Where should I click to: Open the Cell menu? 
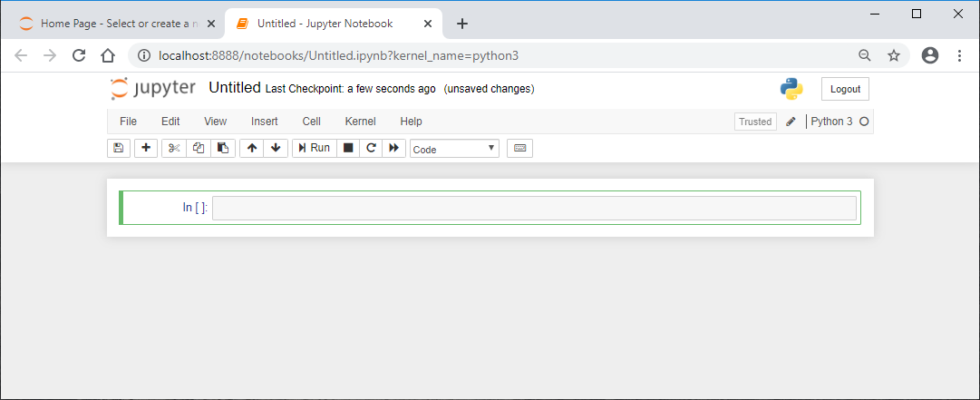(x=311, y=122)
